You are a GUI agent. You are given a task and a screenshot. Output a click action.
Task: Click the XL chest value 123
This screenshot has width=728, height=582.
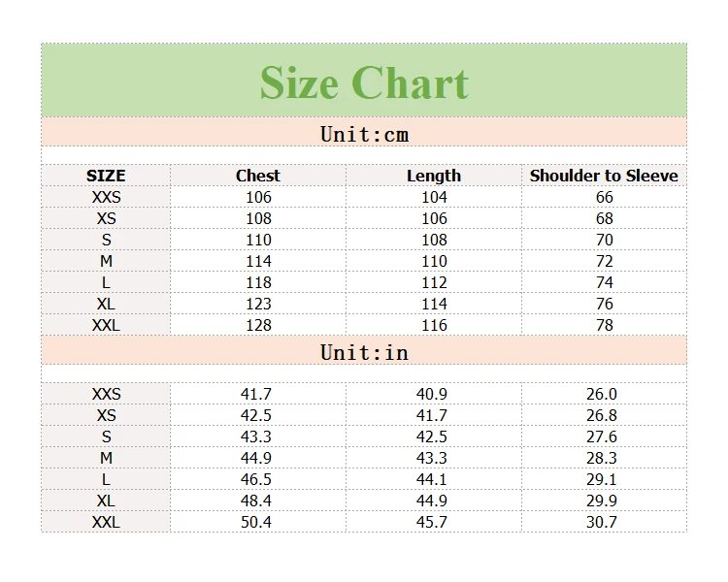click(x=258, y=304)
